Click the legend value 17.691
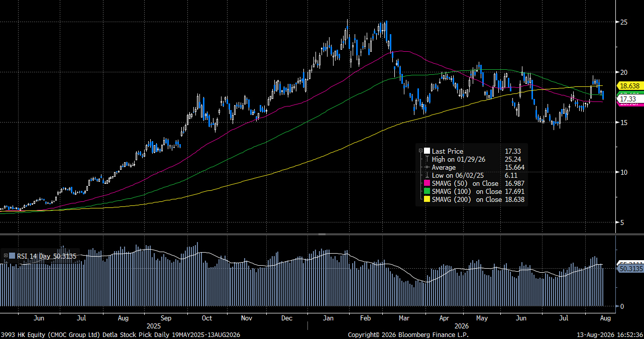 click(x=515, y=191)
